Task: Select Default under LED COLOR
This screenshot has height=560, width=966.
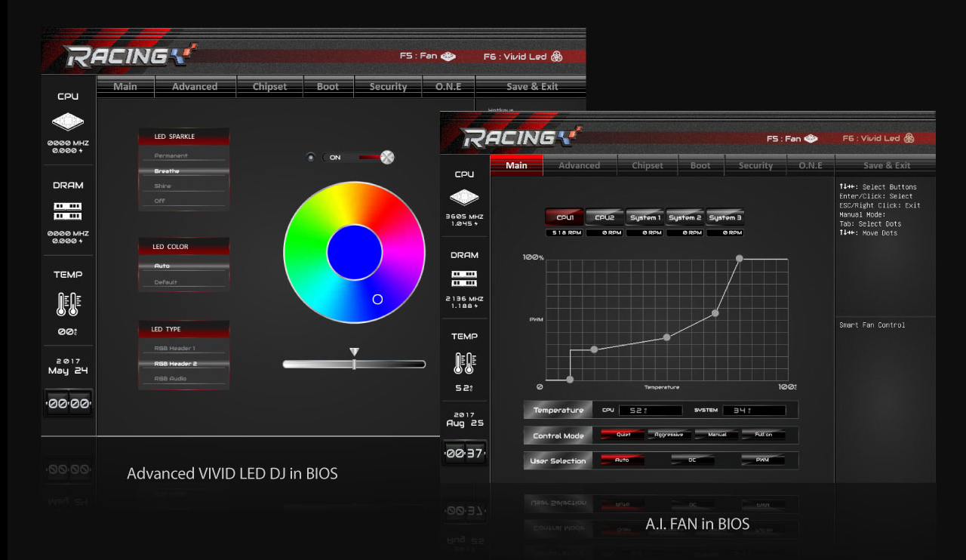Action: coord(183,282)
